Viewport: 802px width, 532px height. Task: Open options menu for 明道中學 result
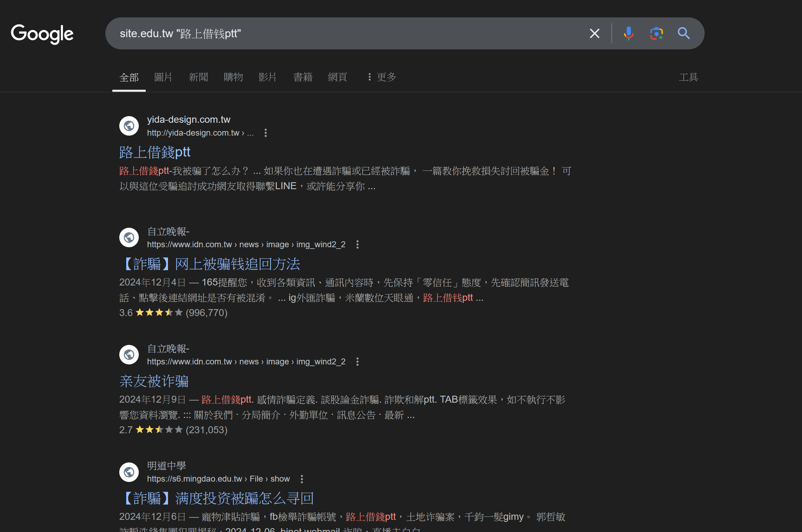(x=302, y=479)
